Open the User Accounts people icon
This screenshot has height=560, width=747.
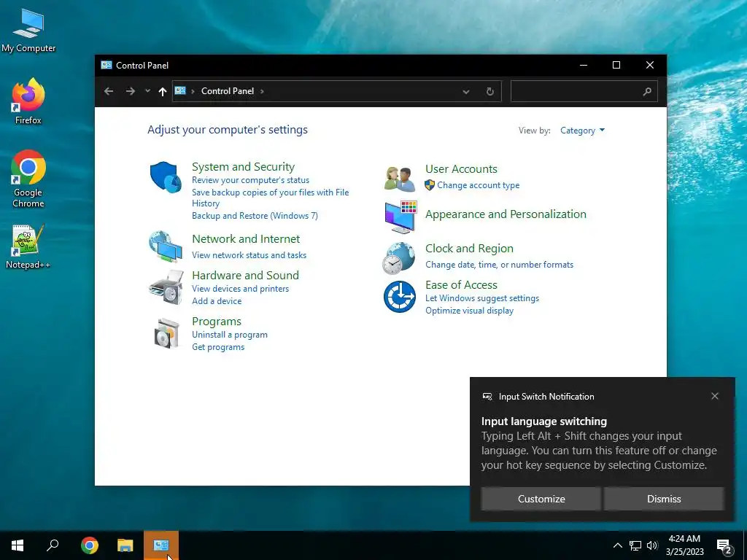click(400, 179)
